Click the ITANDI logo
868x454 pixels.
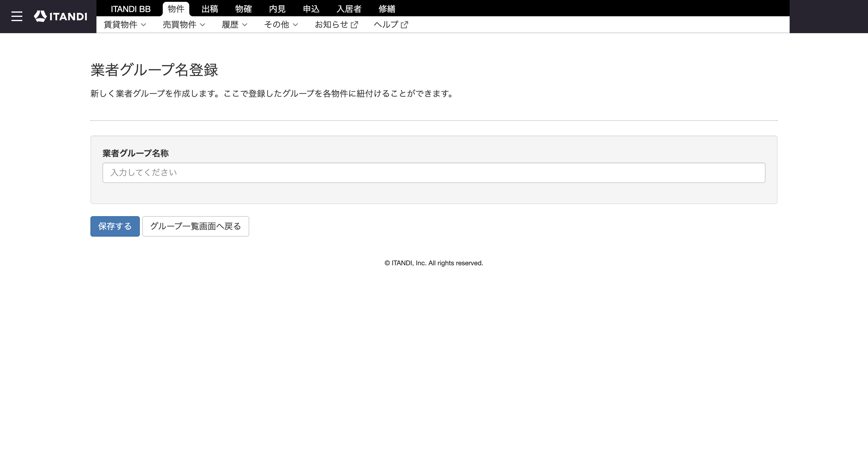point(61,16)
